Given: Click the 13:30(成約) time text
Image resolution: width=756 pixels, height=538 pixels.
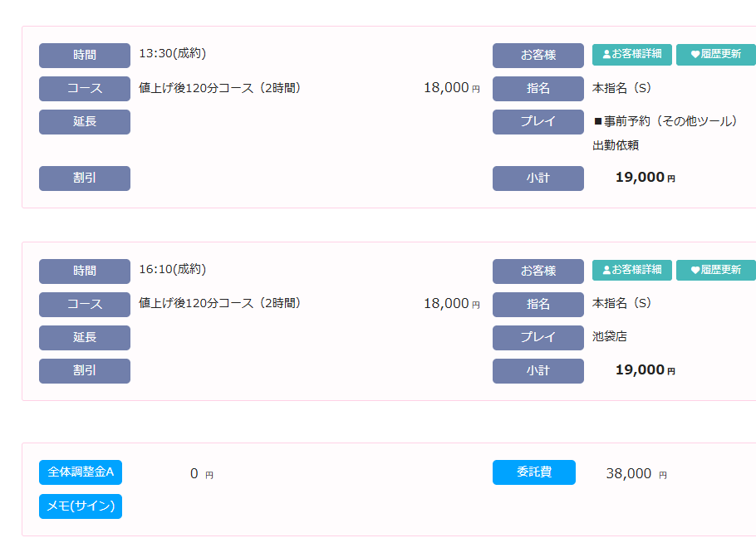Looking at the screenshot, I should [x=172, y=54].
